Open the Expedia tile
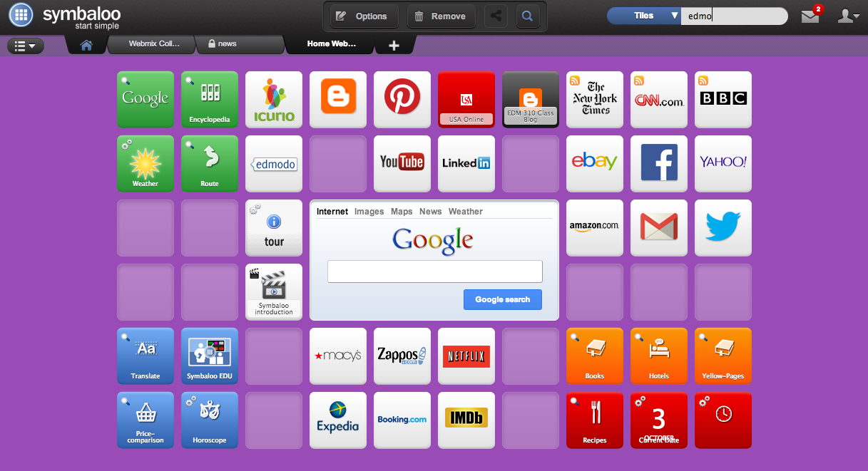 (x=338, y=420)
